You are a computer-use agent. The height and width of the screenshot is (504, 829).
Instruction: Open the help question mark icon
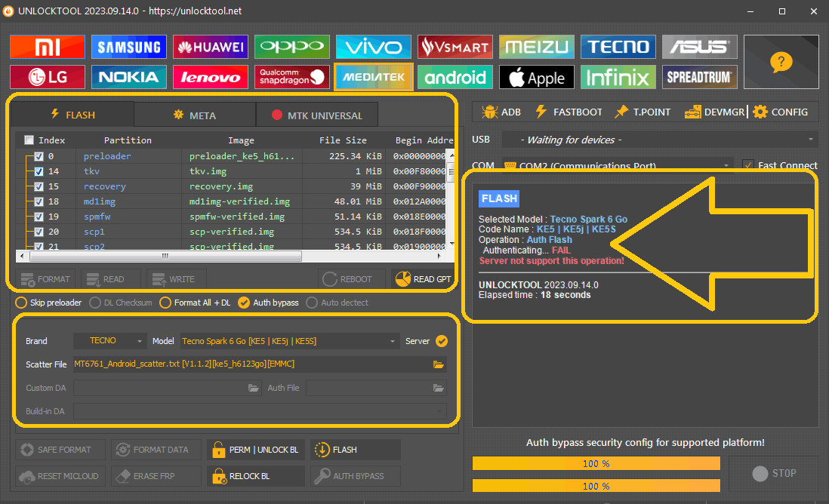click(x=781, y=62)
